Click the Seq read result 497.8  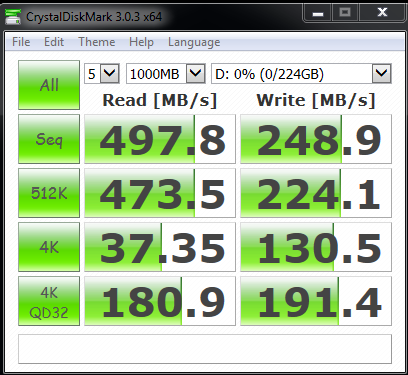tap(160, 139)
